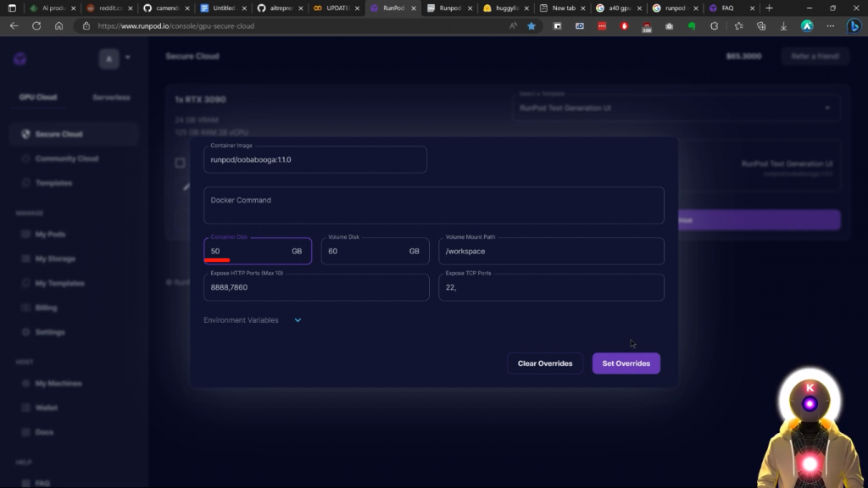This screenshot has width=868, height=488.
Task: Click the pencil edit icon beside the modal
Action: tap(186, 187)
